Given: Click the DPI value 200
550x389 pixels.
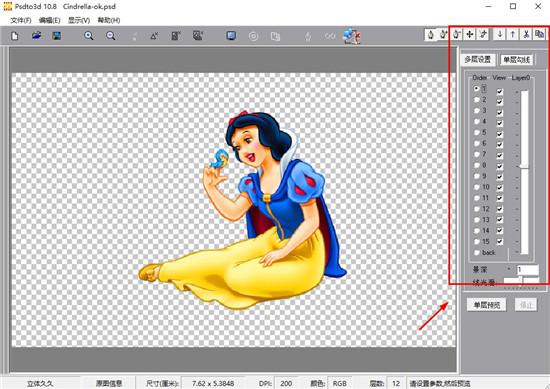Looking at the screenshot, I should (286, 383).
